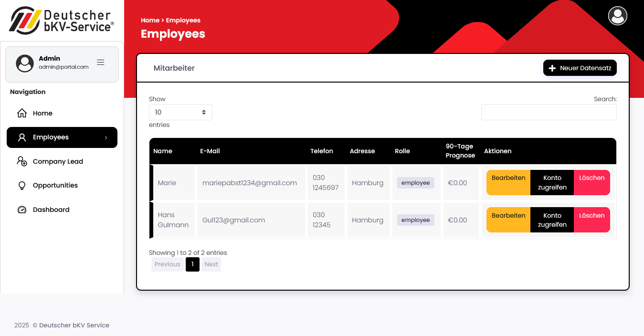644x336 pixels.
Task: Click the Home house icon in sidebar
Action: tap(22, 113)
